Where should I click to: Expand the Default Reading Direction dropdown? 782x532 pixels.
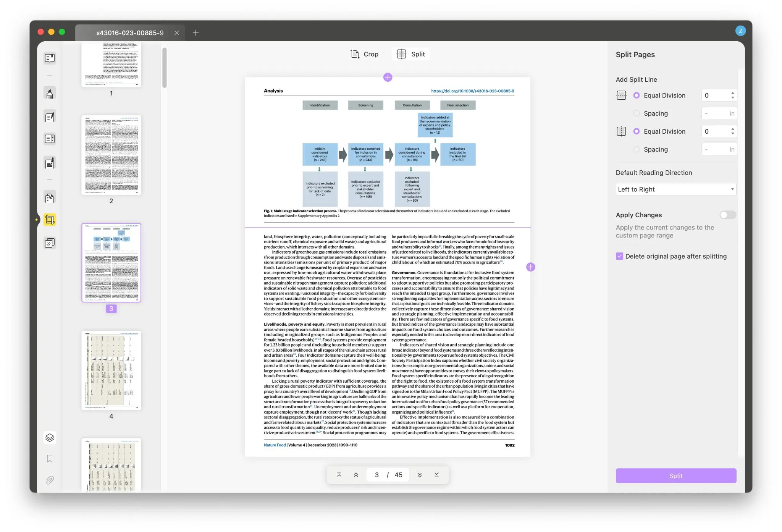tap(675, 189)
